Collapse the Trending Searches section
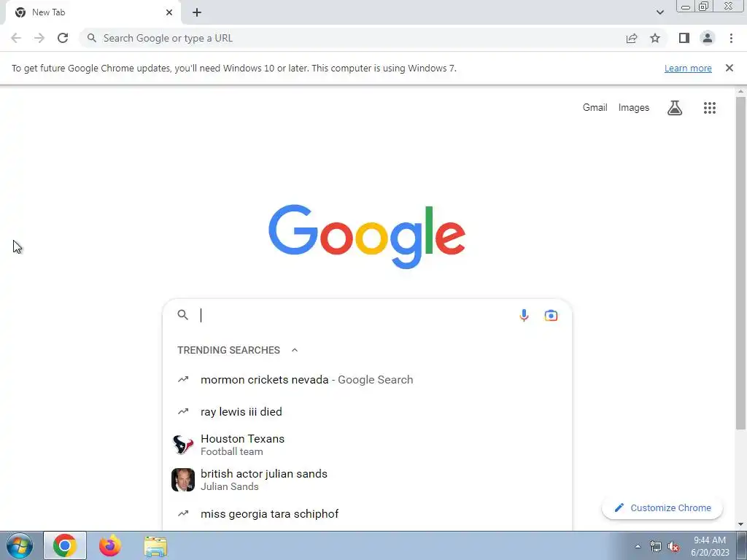This screenshot has width=747, height=560. 295,350
